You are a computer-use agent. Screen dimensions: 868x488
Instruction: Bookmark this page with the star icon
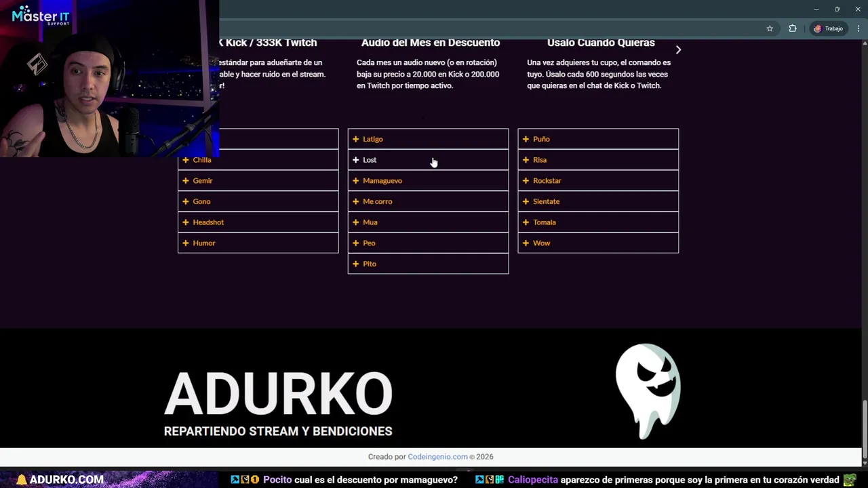click(x=770, y=28)
